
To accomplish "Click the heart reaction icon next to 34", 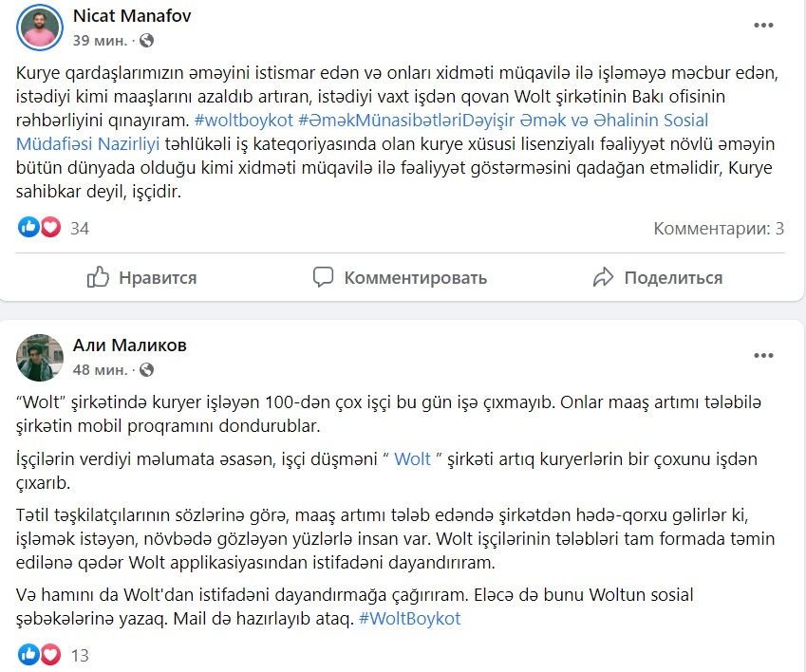I will (50, 227).
